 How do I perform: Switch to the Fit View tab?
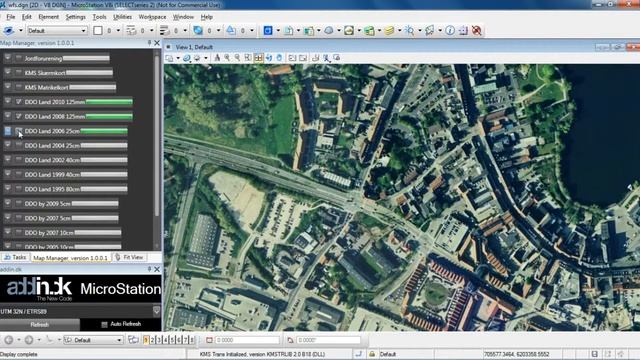[129, 257]
